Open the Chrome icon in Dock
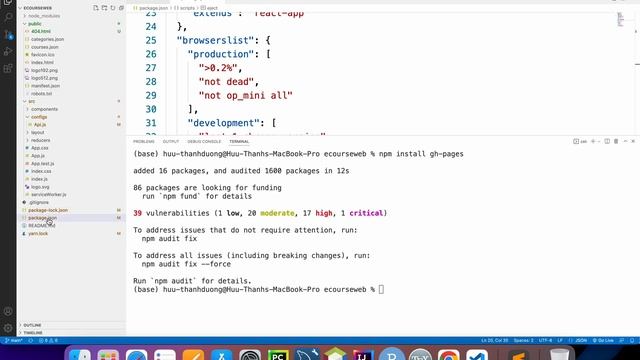This screenshot has width=640, height=360. (449, 356)
